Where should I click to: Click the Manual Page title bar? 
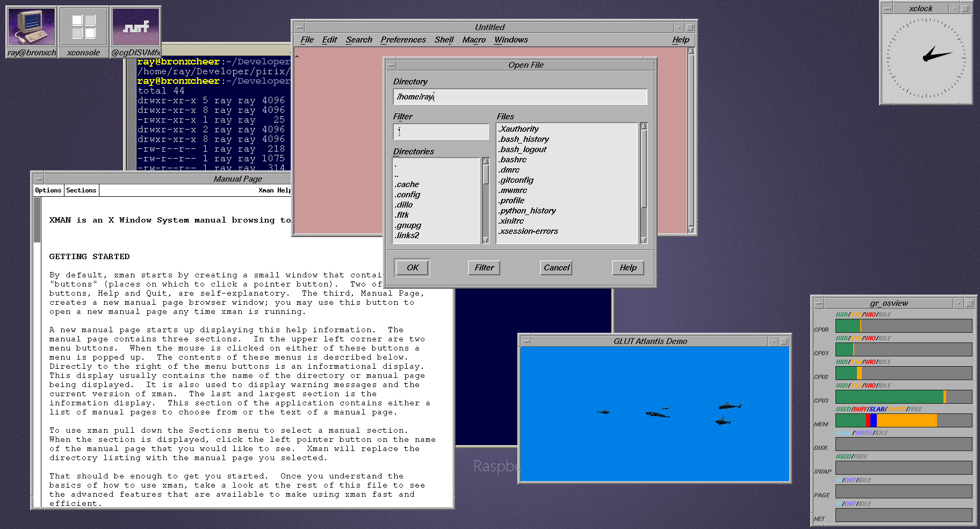[x=238, y=179]
